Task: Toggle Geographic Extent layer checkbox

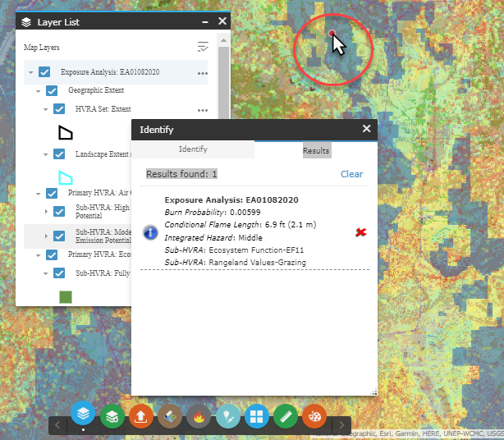Action: (52, 90)
